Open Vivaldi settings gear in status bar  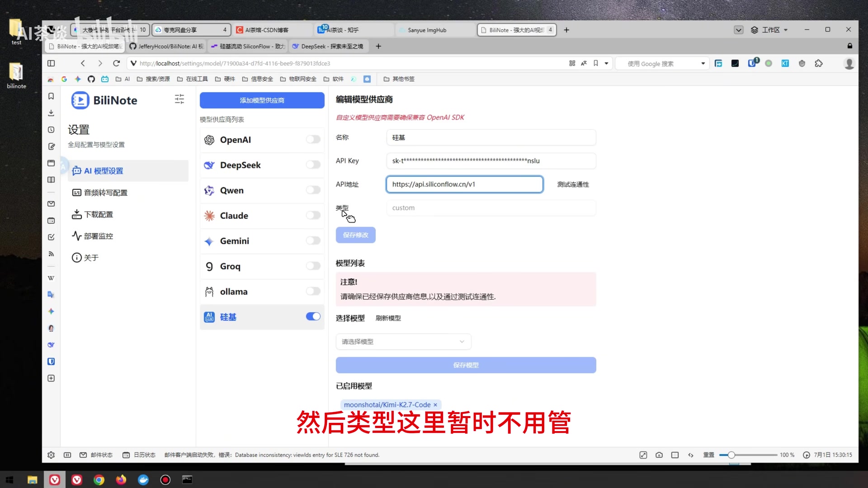(x=51, y=455)
